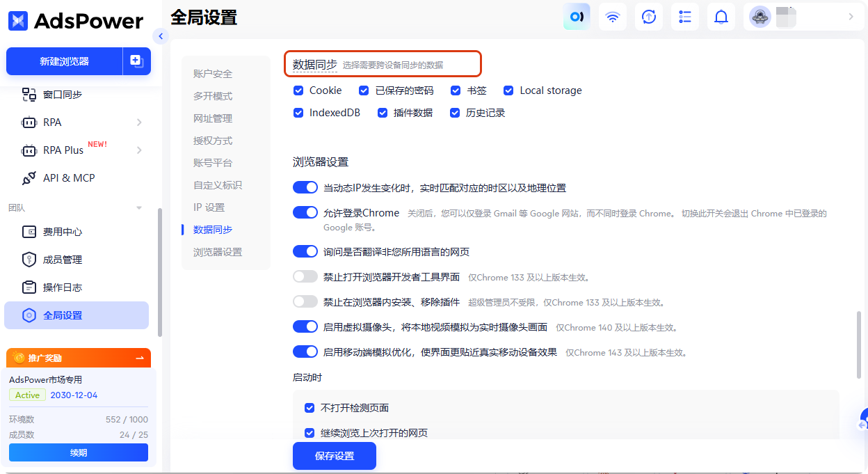Image resolution: width=868 pixels, height=474 pixels.
Task: Open the blue assistant icon in header
Action: [577, 17]
